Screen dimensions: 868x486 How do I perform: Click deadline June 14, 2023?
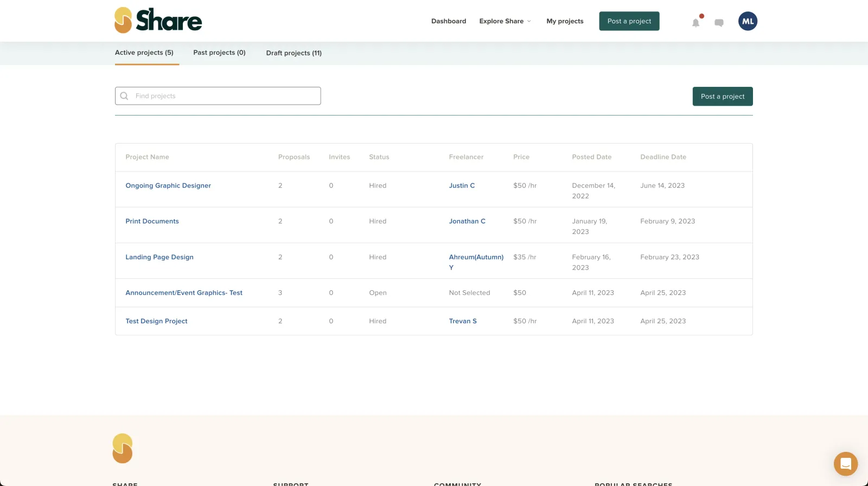click(662, 186)
